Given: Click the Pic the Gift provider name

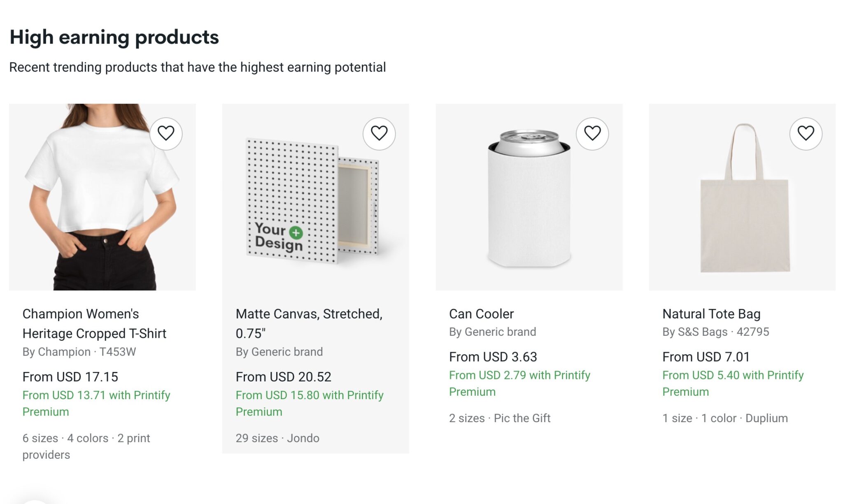Looking at the screenshot, I should click(522, 418).
